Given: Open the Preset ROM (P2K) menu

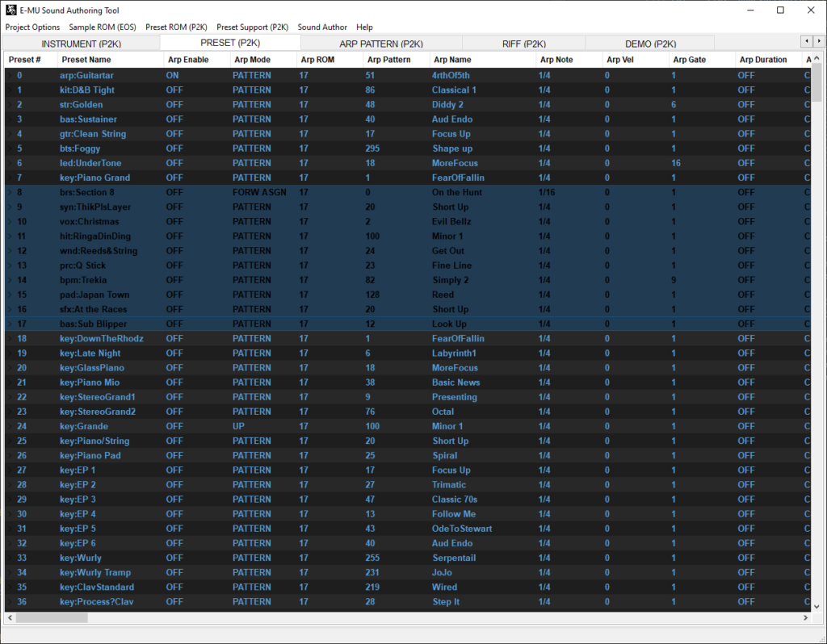Looking at the screenshot, I should [176, 27].
